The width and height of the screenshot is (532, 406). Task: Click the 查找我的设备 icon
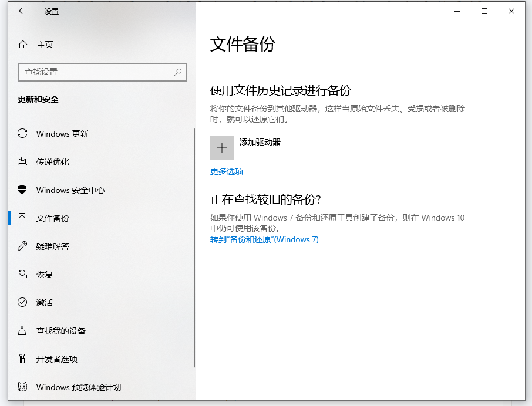tap(22, 330)
